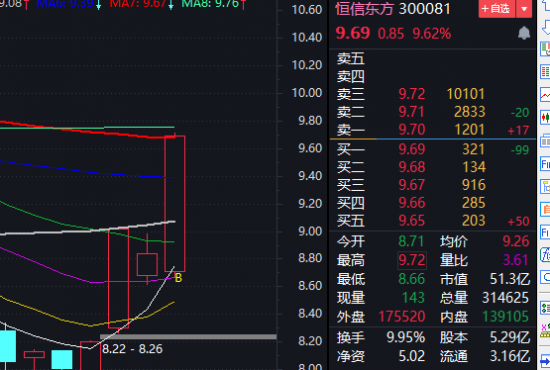Click the boxed 最高 value 9.72
The height and width of the screenshot is (370, 550).
412,260
